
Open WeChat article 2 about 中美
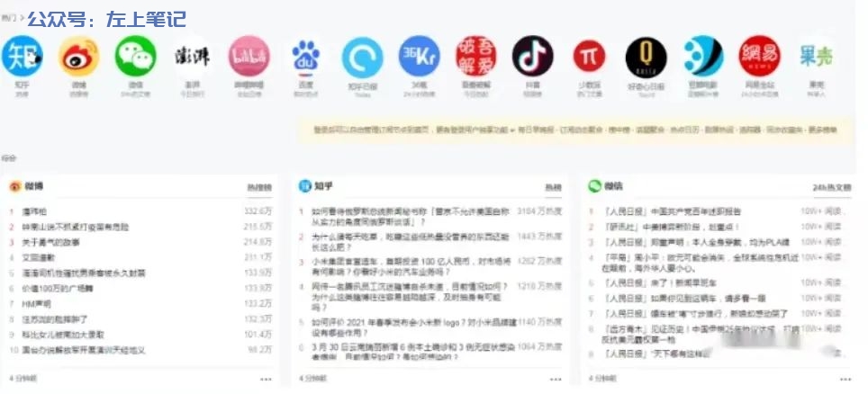(671, 227)
